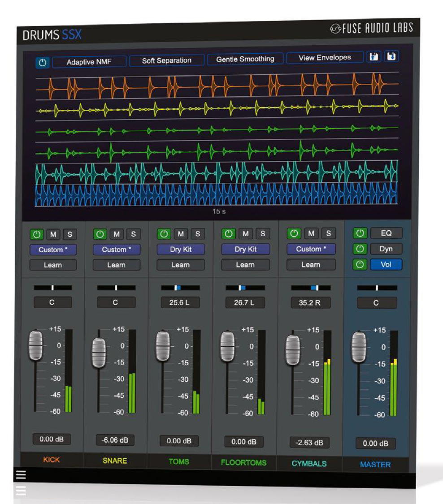Image resolution: width=443 pixels, height=504 pixels.
Task: Toggle the Kick channel power button
Action: coord(37,234)
